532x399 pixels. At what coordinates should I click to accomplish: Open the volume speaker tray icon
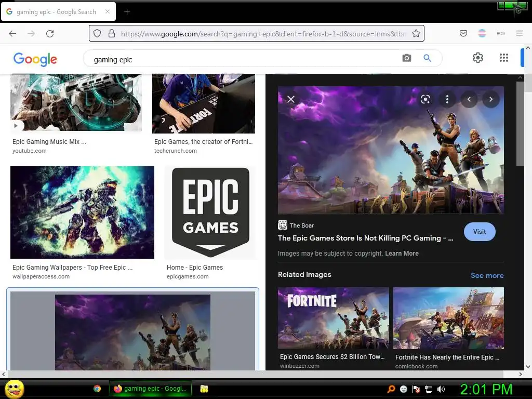click(441, 389)
